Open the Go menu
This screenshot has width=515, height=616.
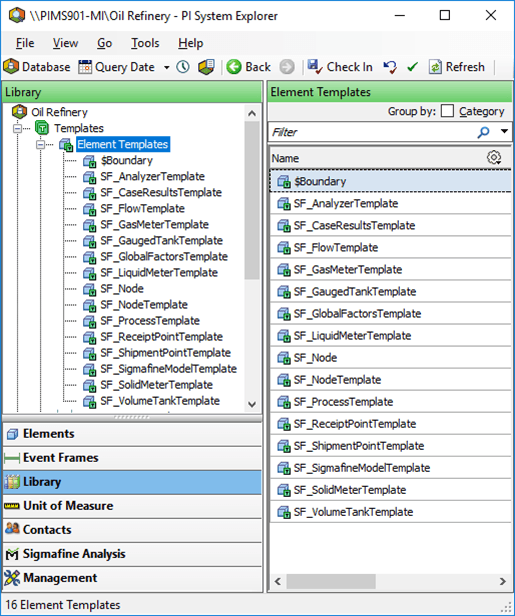tap(104, 43)
